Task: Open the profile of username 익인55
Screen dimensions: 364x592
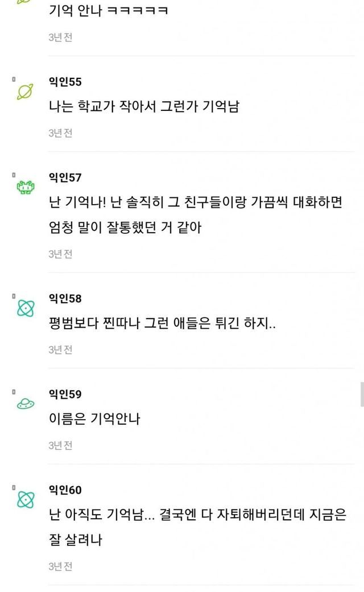Action: click(x=65, y=82)
